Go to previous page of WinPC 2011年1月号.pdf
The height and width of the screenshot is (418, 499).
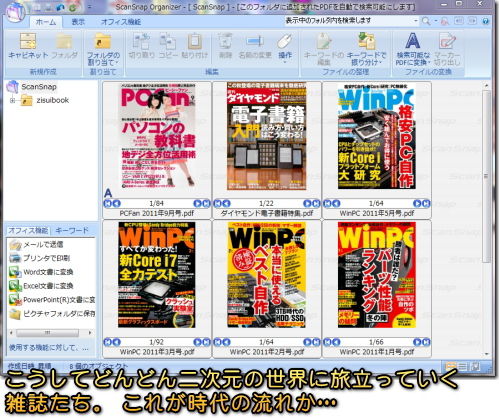[x=336, y=342]
